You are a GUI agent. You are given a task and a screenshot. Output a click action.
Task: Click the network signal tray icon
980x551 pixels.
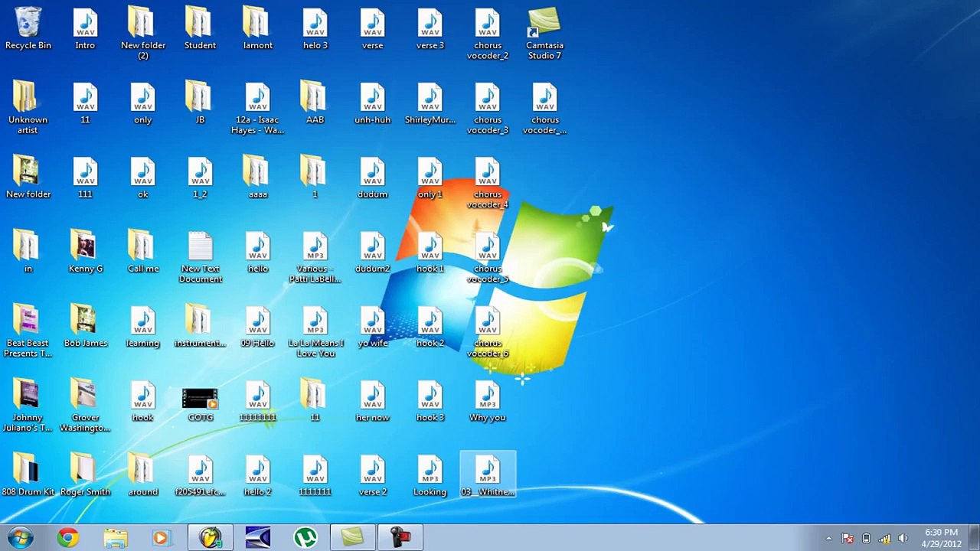click(x=884, y=539)
